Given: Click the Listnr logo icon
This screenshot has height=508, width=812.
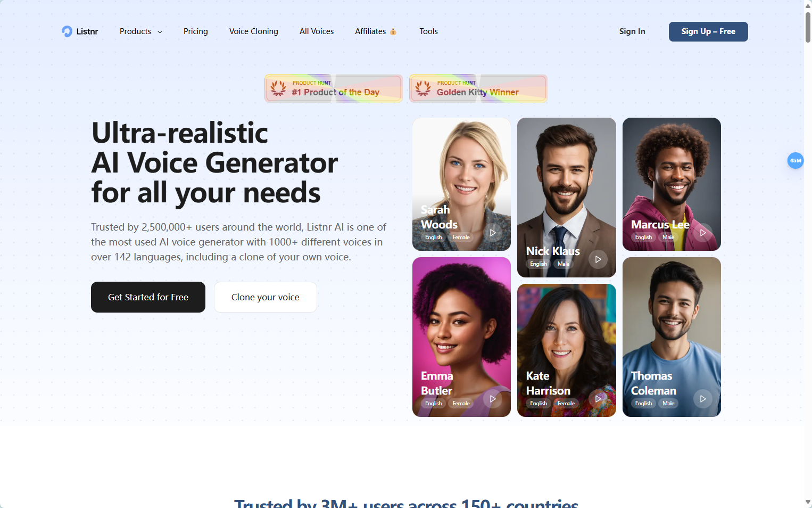Looking at the screenshot, I should coord(67,31).
